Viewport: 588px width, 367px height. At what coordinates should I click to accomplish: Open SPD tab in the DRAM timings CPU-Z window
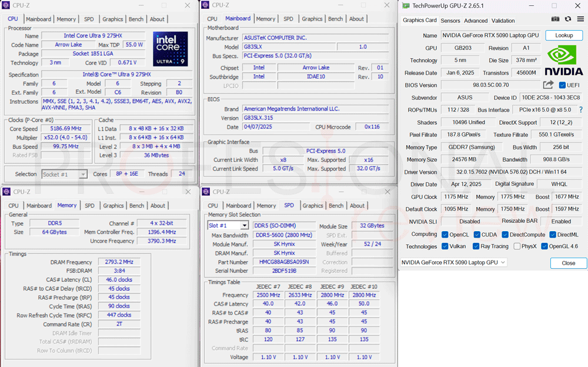pos(89,206)
